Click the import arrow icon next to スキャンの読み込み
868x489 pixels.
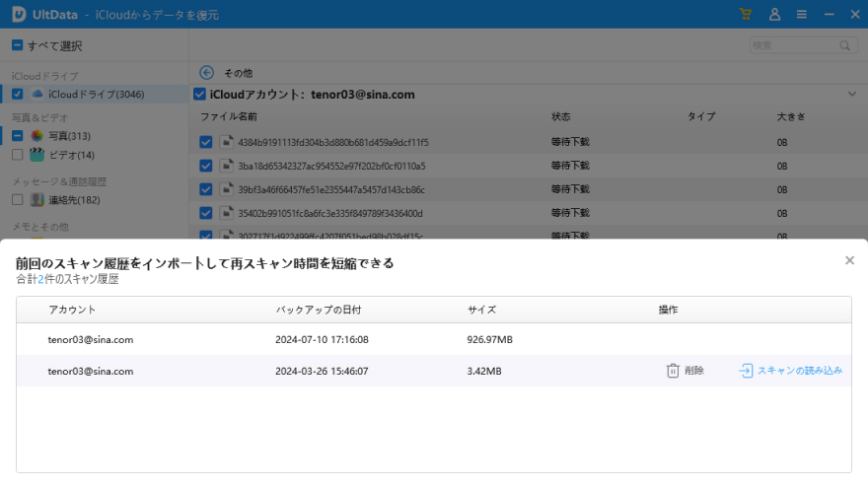(746, 371)
